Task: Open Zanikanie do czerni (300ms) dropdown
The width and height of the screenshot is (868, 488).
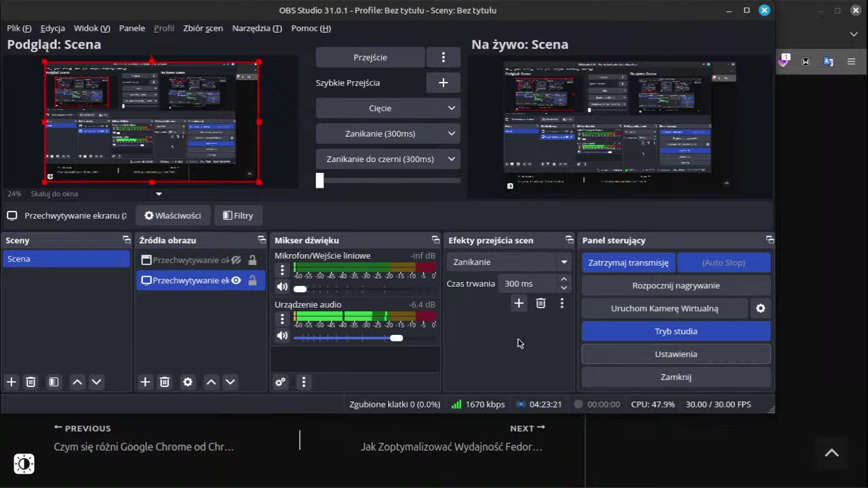Action: [388, 159]
